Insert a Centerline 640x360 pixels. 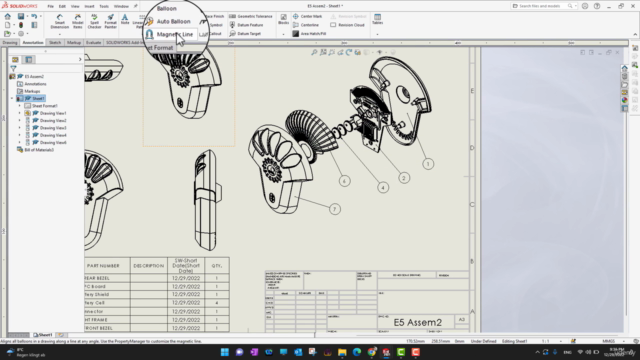click(x=306, y=25)
